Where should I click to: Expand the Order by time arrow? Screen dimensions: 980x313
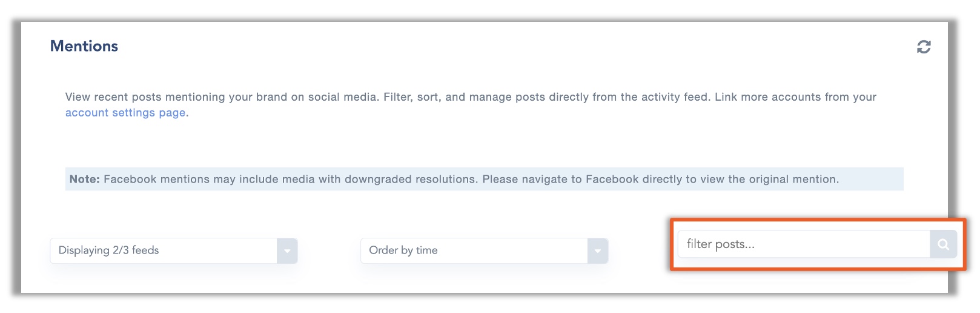pos(598,251)
